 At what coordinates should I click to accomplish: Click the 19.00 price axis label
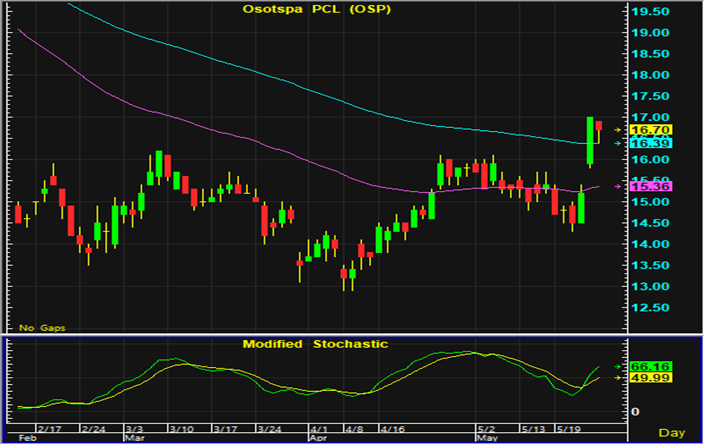click(650, 33)
